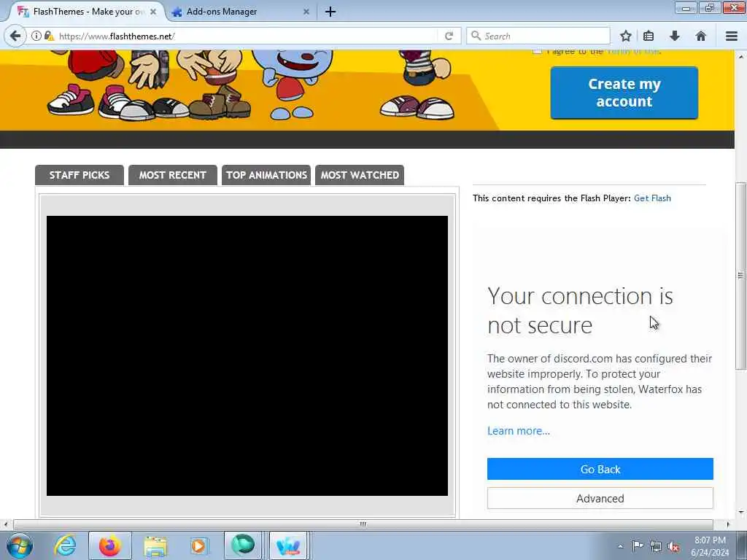
Task: Go back with the browser back arrow
Action: (x=15, y=36)
